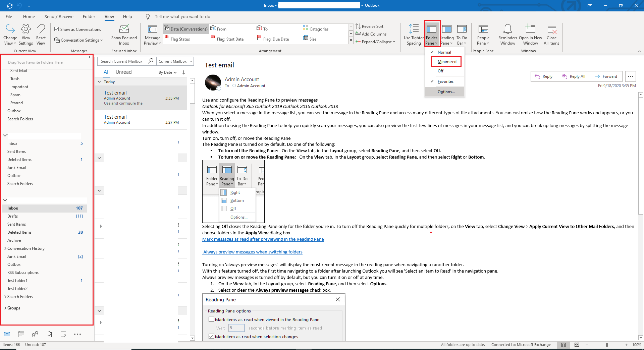This screenshot has width=644, height=350.
Task: Click the zoom in plus button
Action: point(626,345)
